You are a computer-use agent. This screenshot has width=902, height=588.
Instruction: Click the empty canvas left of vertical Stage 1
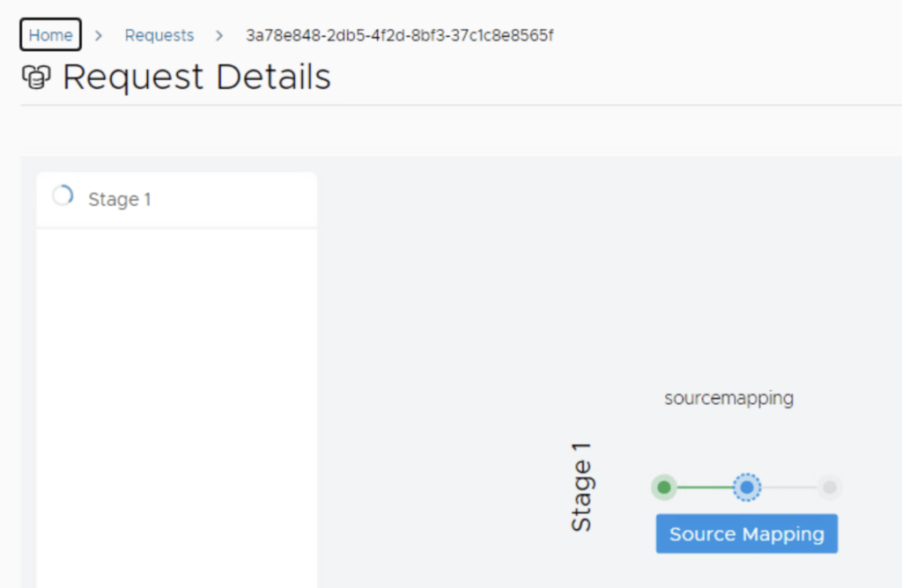(440, 396)
